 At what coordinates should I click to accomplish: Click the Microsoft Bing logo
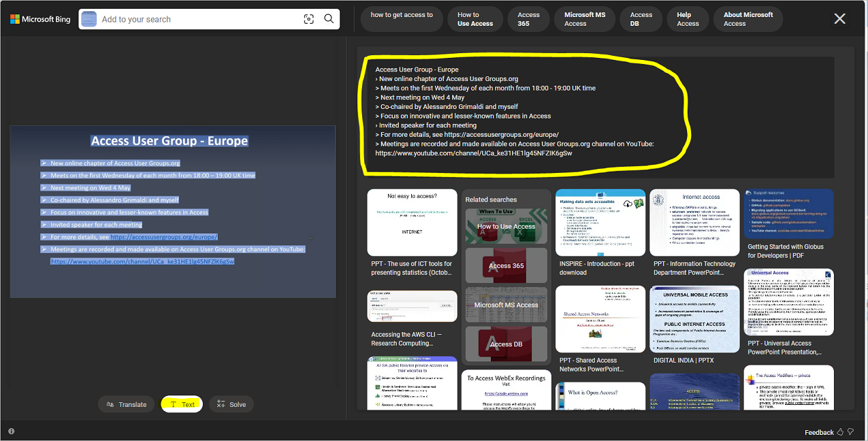(40, 19)
